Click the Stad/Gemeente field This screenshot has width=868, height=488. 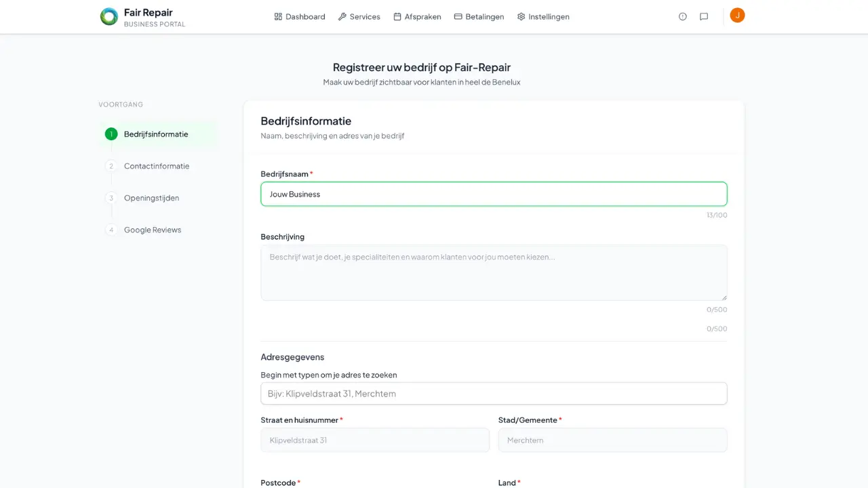(612, 440)
